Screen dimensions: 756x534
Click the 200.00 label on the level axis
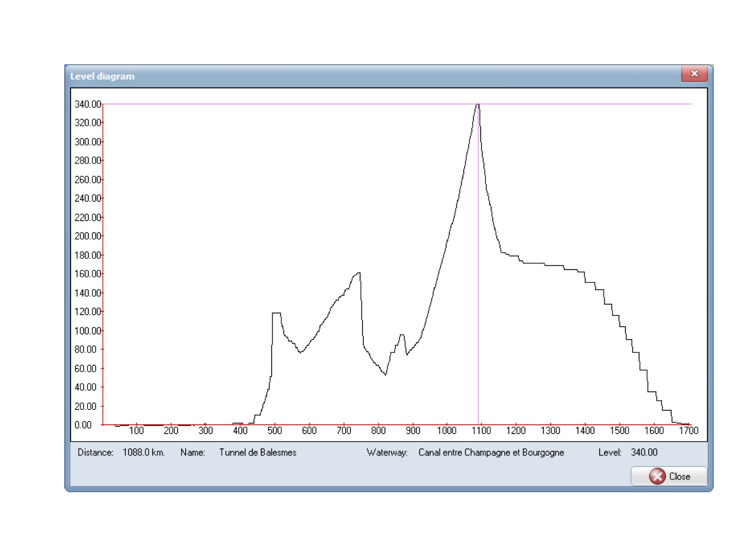click(x=87, y=236)
